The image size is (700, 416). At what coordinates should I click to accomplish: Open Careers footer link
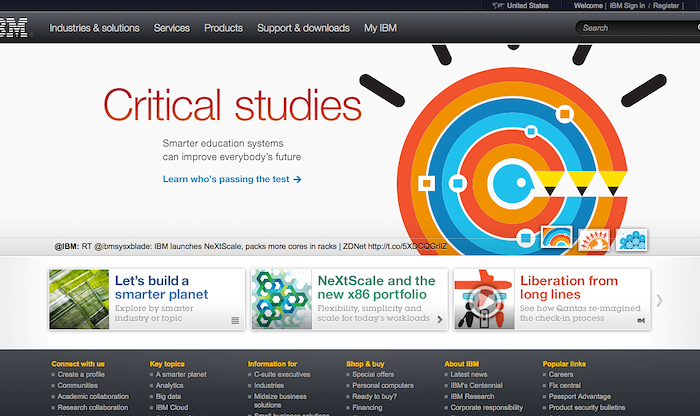(x=561, y=374)
